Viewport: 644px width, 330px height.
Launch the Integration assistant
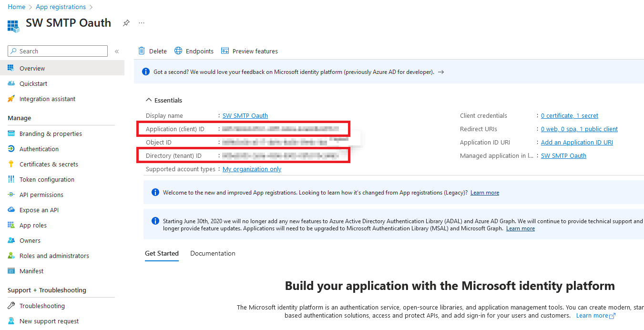tap(46, 99)
